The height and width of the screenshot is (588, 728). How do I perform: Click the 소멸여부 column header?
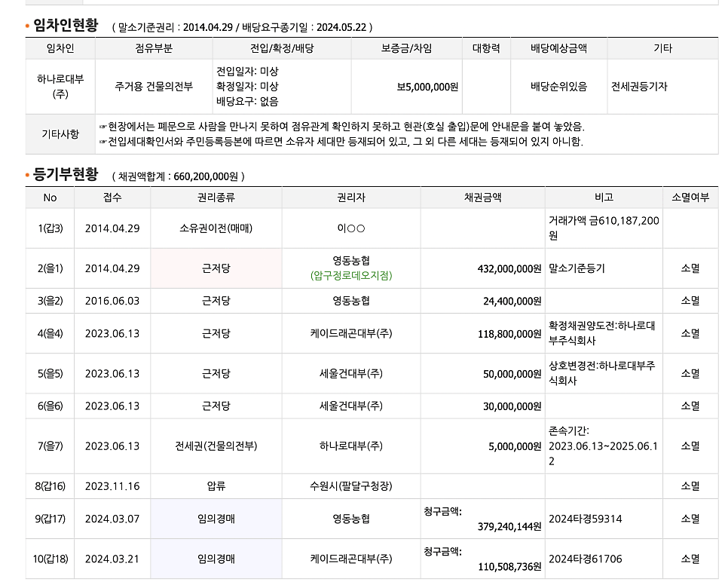pos(690,198)
